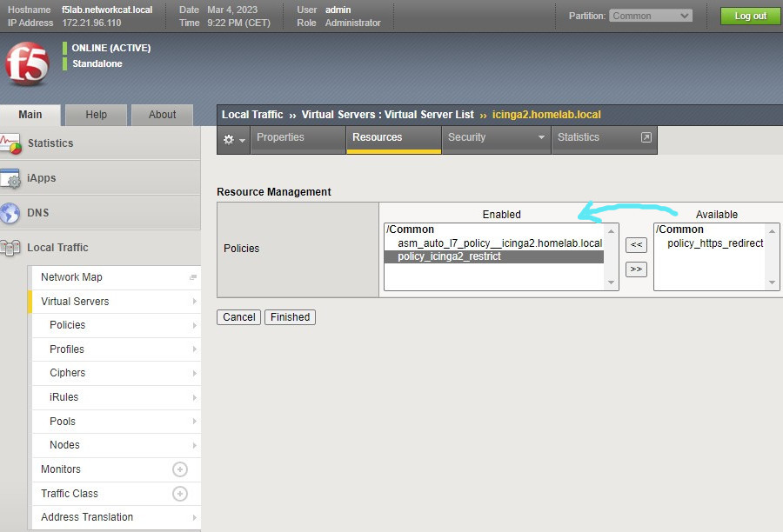Click the Finished button
Image resolution: width=783 pixels, height=532 pixels.
[x=290, y=317]
